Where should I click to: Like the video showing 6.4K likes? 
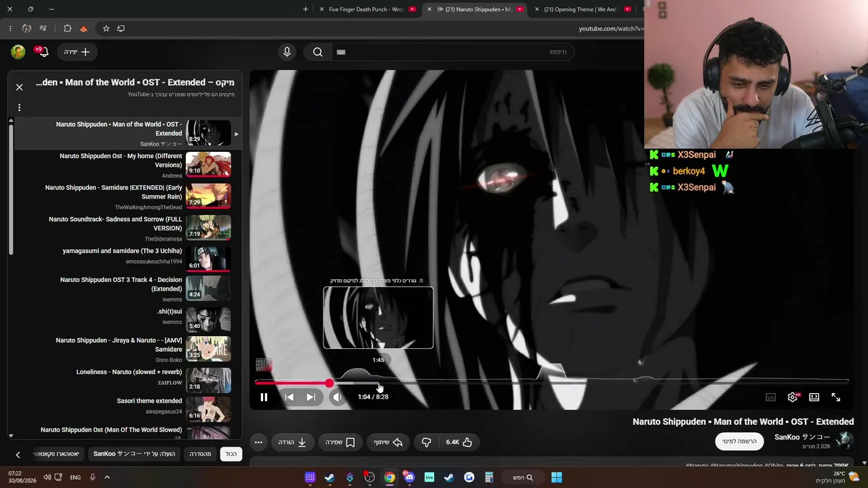click(x=459, y=442)
